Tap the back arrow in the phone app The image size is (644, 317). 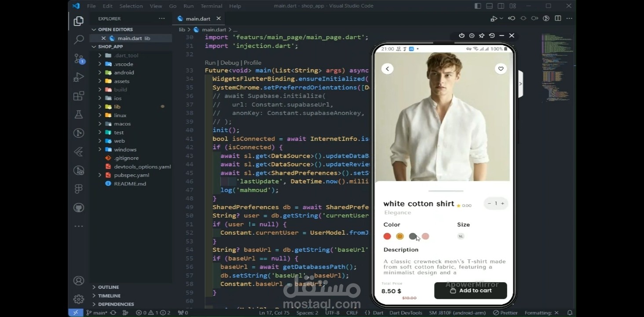tap(388, 69)
